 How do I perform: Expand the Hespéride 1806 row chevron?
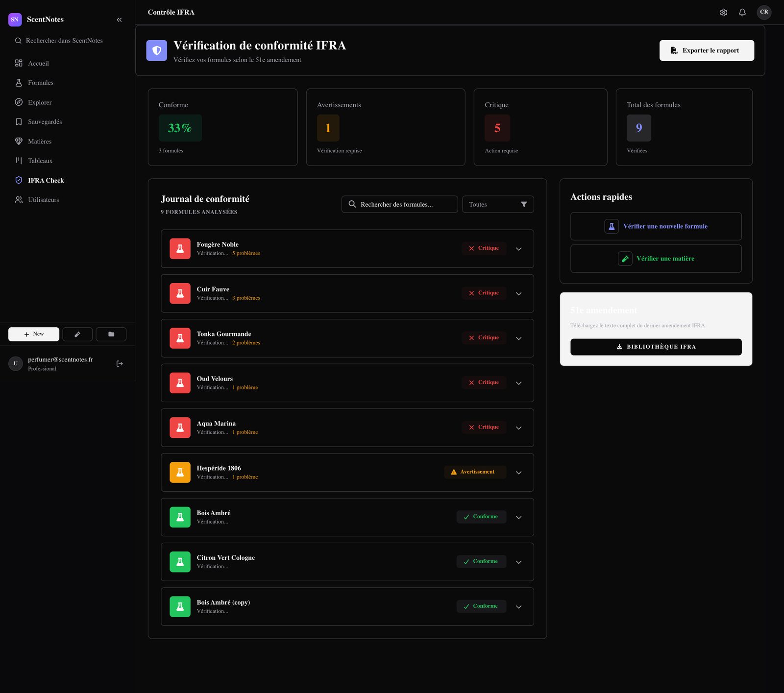[x=518, y=473]
